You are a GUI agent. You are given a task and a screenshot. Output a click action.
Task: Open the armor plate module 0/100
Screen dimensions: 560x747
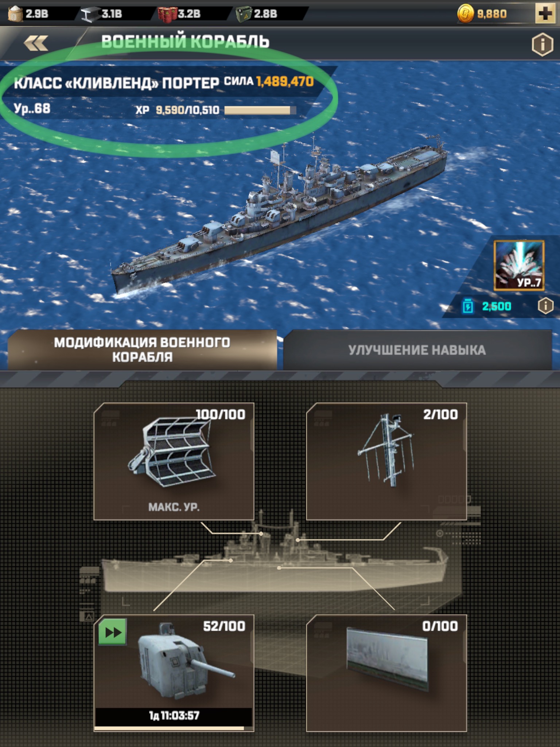tap(386, 673)
